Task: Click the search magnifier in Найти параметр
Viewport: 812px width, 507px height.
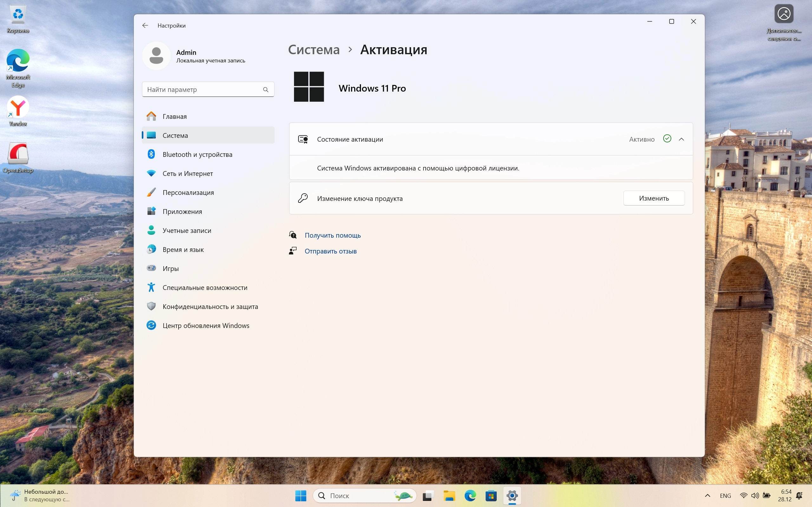Action: pyautogui.click(x=266, y=90)
